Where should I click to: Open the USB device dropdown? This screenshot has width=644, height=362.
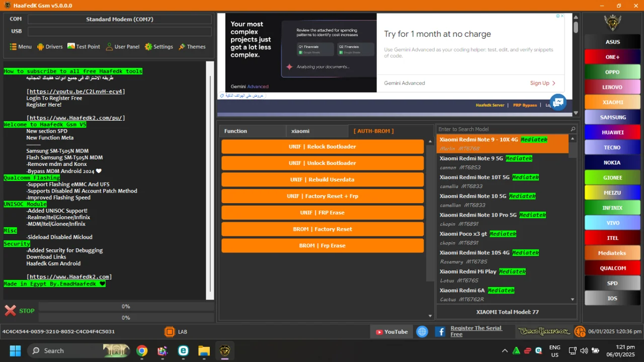[x=120, y=31]
